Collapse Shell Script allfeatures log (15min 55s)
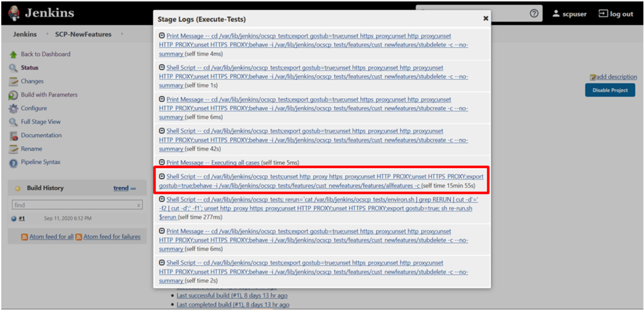The height and width of the screenshot is (310, 644). [162, 176]
